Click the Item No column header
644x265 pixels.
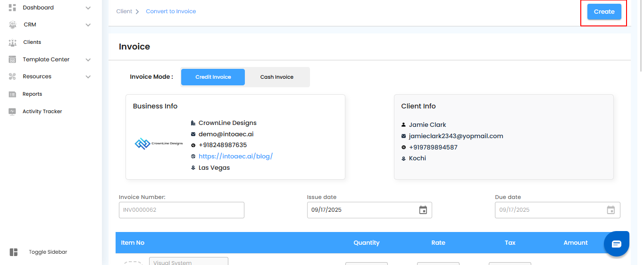pyautogui.click(x=133, y=242)
